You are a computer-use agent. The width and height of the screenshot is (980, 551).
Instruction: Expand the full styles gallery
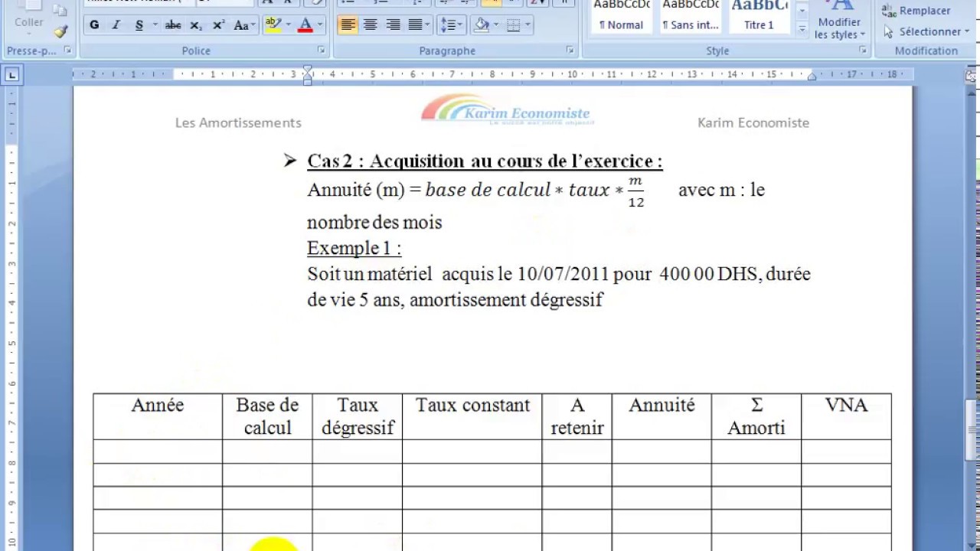point(802,29)
